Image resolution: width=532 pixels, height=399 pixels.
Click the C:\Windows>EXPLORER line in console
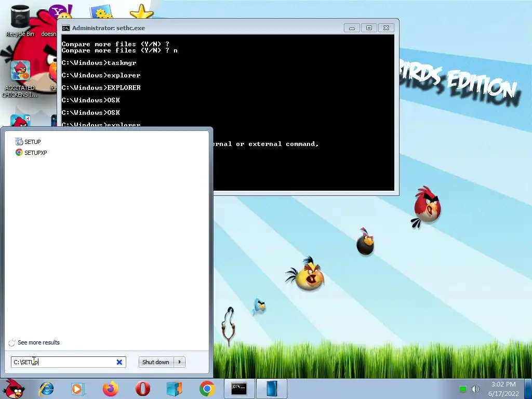[101, 87]
